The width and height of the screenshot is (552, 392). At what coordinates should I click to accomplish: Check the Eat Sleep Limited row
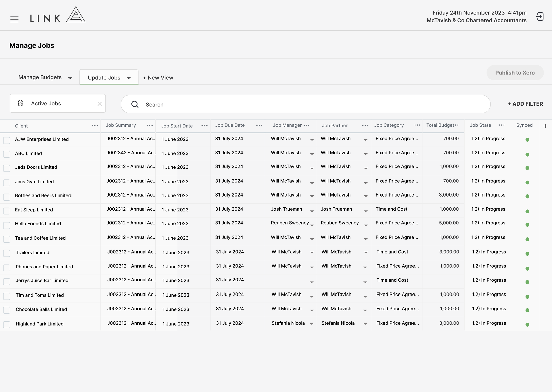(7, 211)
